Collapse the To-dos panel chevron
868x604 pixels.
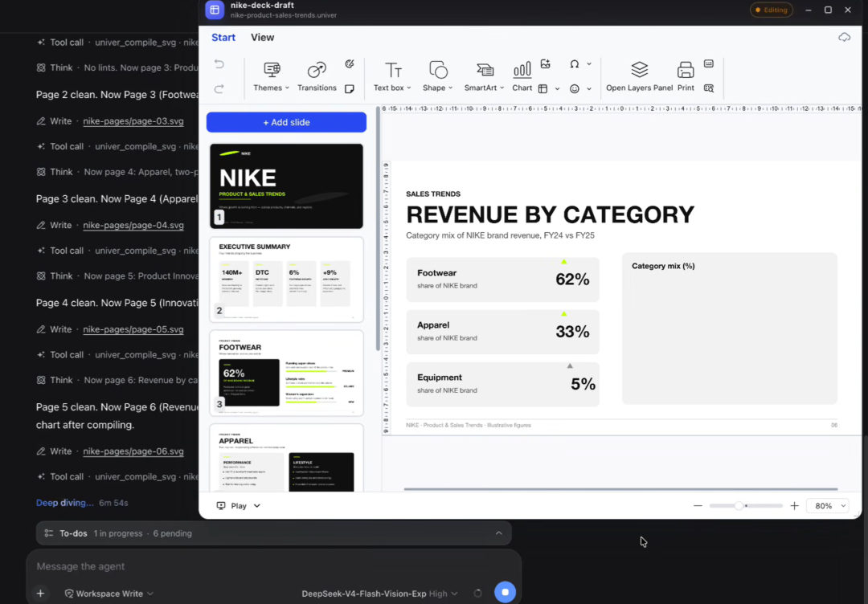coord(499,533)
